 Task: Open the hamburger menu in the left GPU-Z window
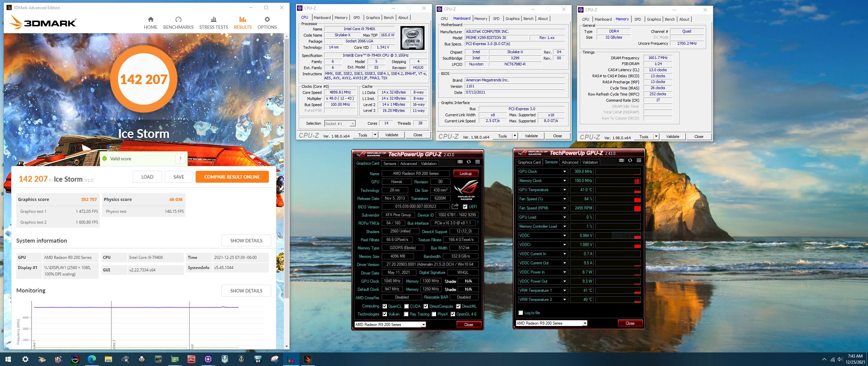tap(477, 162)
